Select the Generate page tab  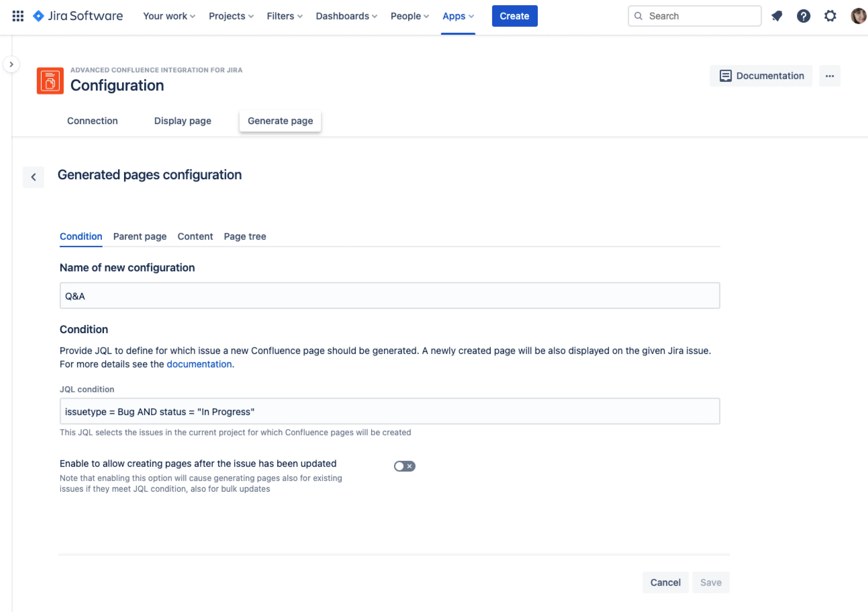280,121
